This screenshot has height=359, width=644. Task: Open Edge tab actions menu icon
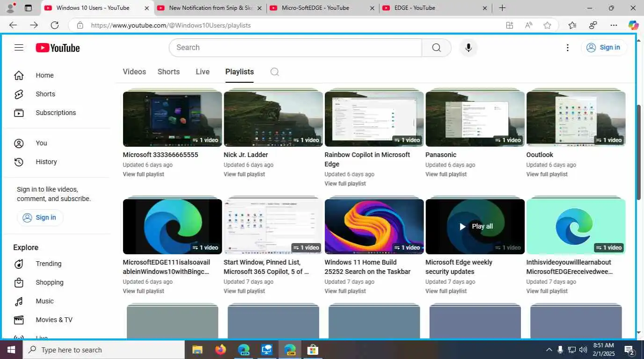click(x=28, y=8)
